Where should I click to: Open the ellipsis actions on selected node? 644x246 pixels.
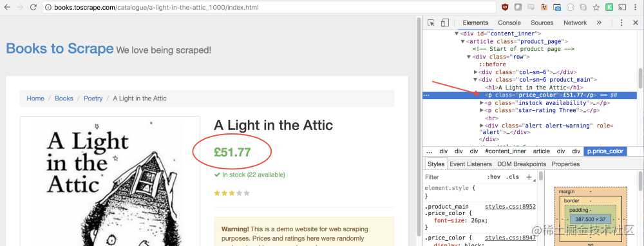426,95
